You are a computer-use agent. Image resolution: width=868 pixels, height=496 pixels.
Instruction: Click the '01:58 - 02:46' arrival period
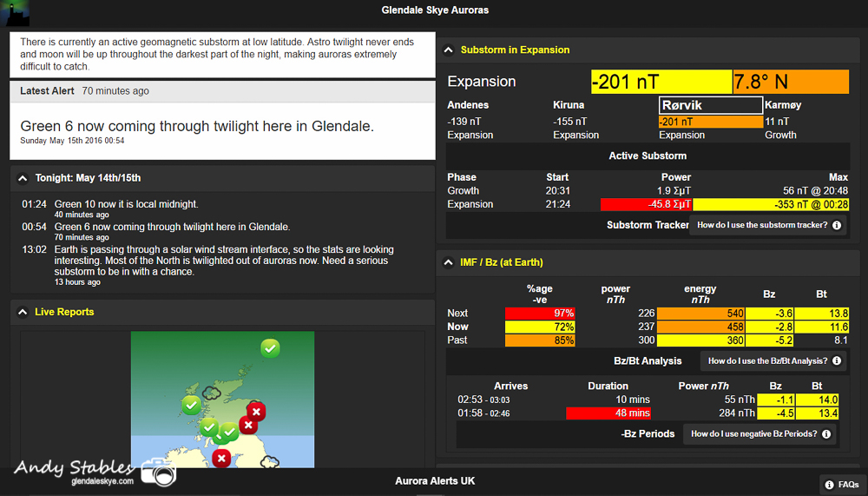(483, 413)
